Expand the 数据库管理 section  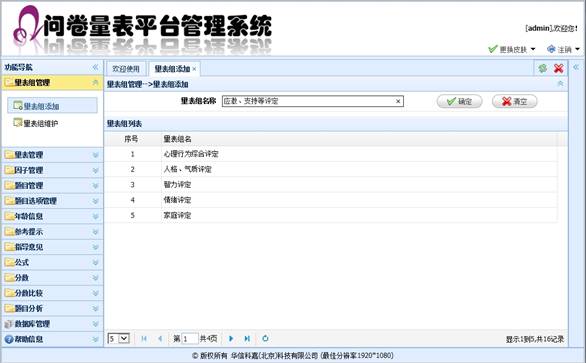click(x=52, y=324)
